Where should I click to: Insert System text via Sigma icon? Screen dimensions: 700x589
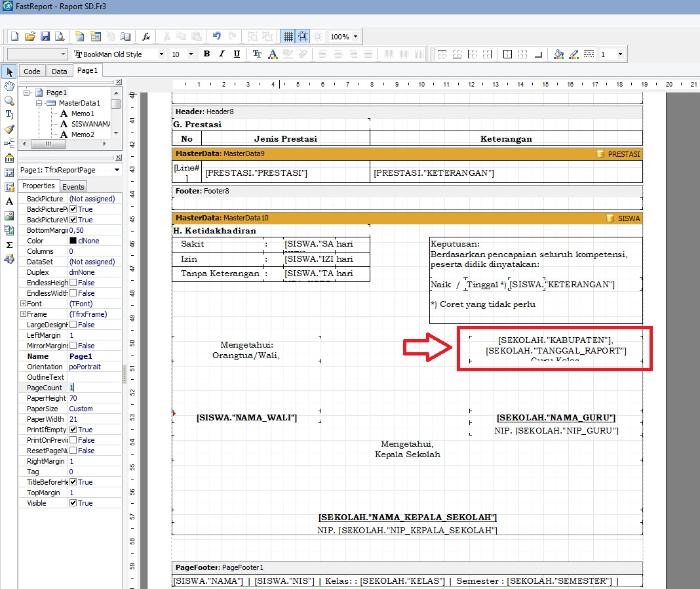[9, 244]
